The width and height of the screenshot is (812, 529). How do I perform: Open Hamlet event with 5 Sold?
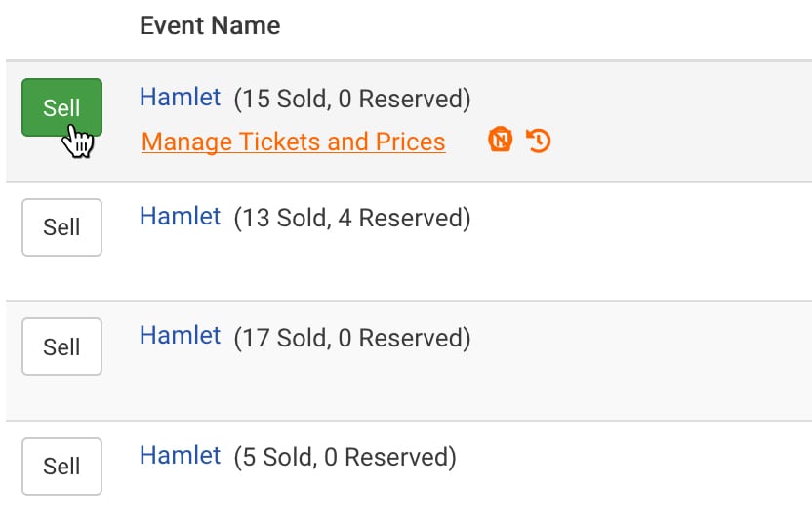click(x=181, y=456)
